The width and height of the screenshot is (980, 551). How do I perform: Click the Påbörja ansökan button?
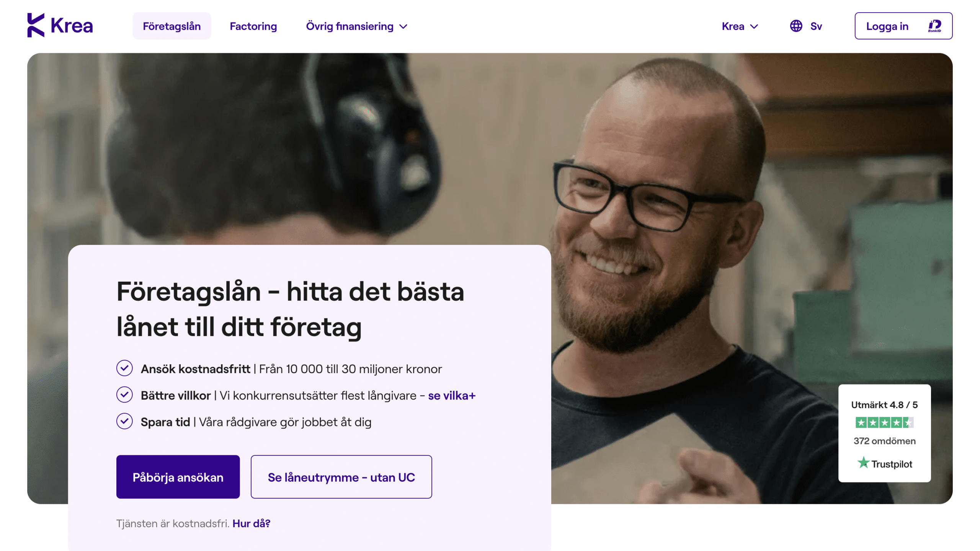pos(178,477)
